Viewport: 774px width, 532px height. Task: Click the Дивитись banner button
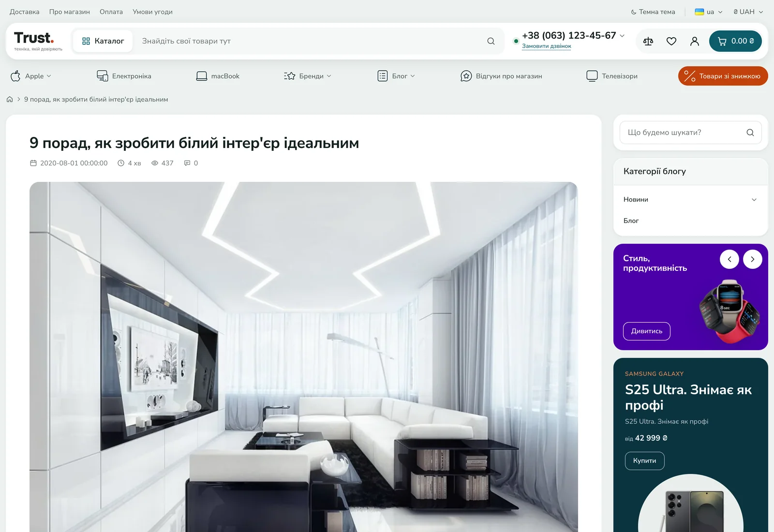coord(647,331)
